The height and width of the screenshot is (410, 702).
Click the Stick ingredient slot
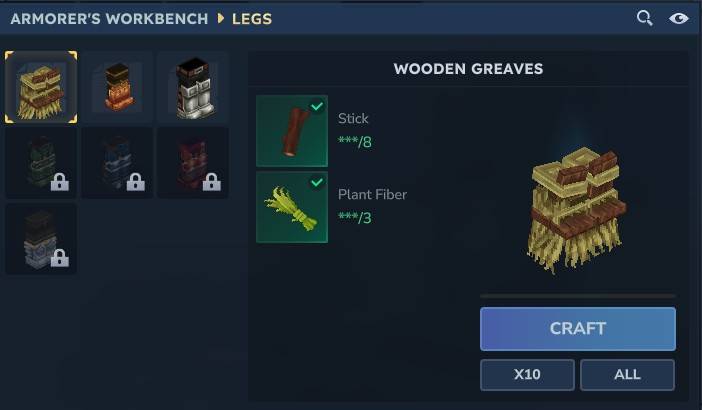(292, 131)
